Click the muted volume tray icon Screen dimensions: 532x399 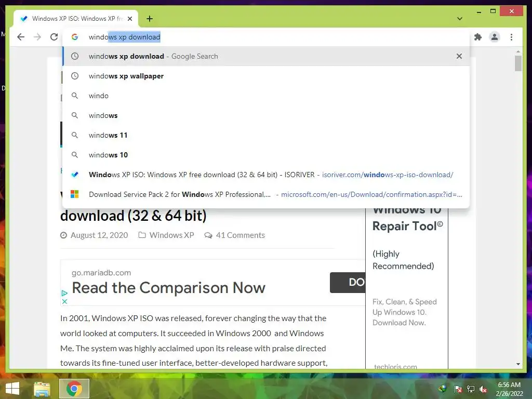point(483,389)
